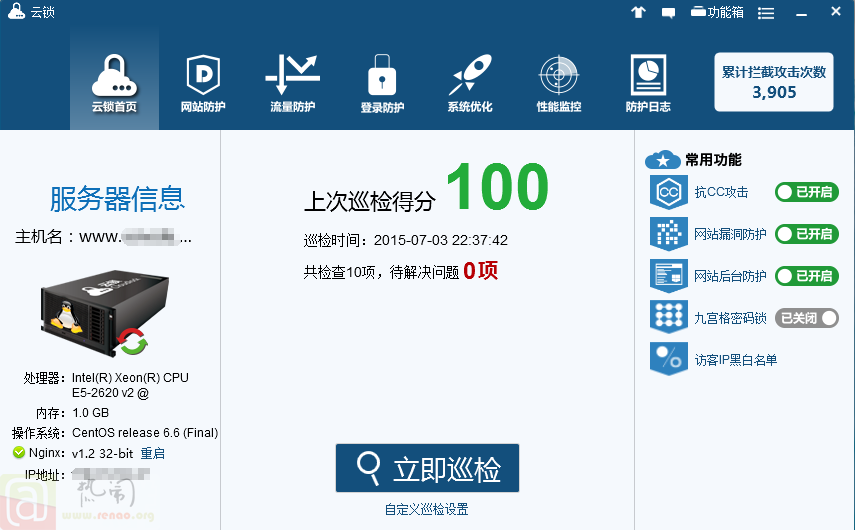The width and height of the screenshot is (855, 530).
Task: Click the server refresh arrows icon
Action: coord(133,342)
